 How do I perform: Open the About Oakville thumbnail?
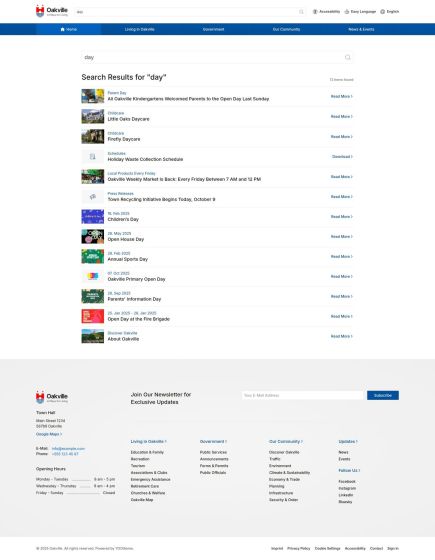[92, 336]
